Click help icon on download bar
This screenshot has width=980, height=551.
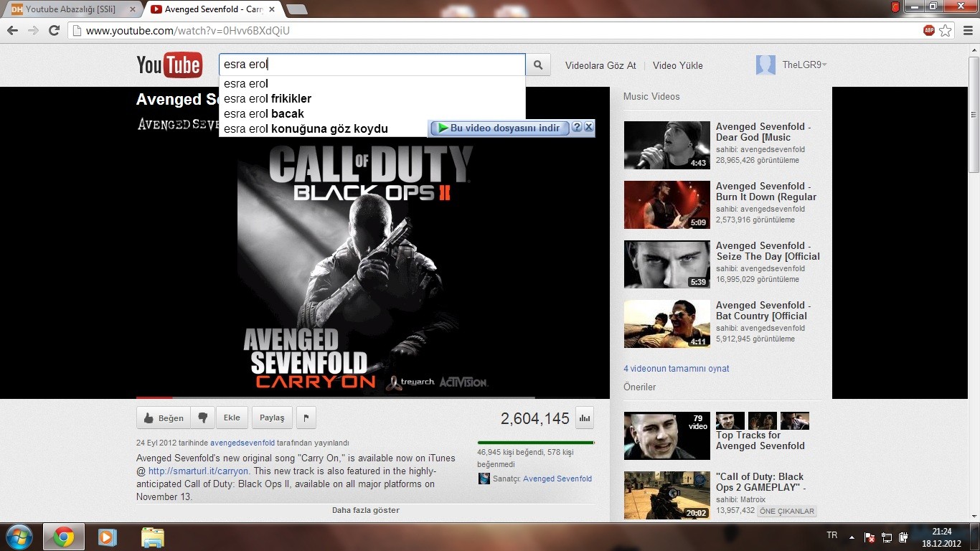pyautogui.click(x=577, y=128)
